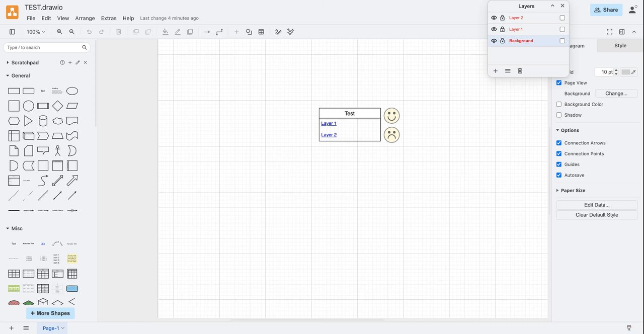This screenshot has width=644, height=334.
Task: Uncheck the Guides option
Action: pyautogui.click(x=559, y=164)
